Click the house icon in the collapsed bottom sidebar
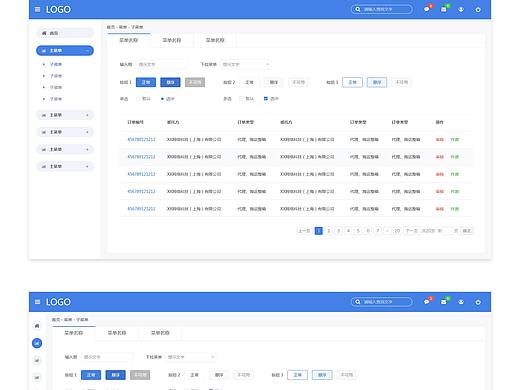This screenshot has width=520, height=390. pyautogui.click(x=37, y=326)
